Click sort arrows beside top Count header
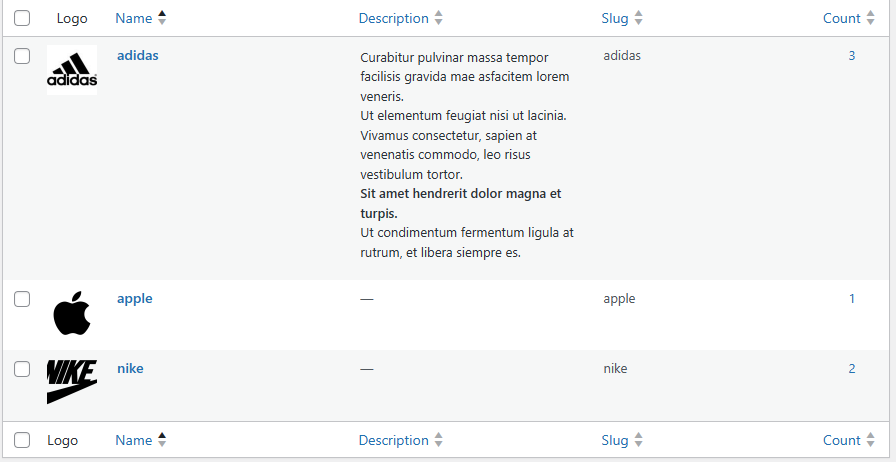The width and height of the screenshot is (896, 462). click(870, 18)
